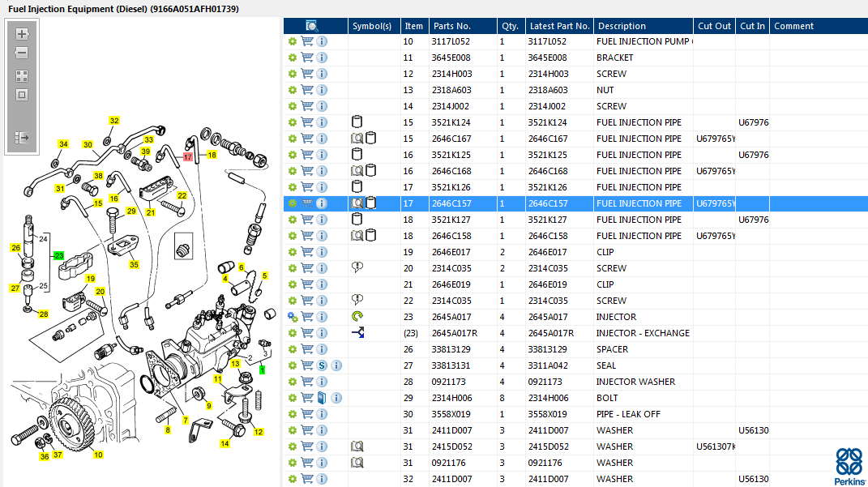Image resolution: width=868 pixels, height=487 pixels.
Task: Select the PIPE - LEAK OFF row
Action: 628,414
